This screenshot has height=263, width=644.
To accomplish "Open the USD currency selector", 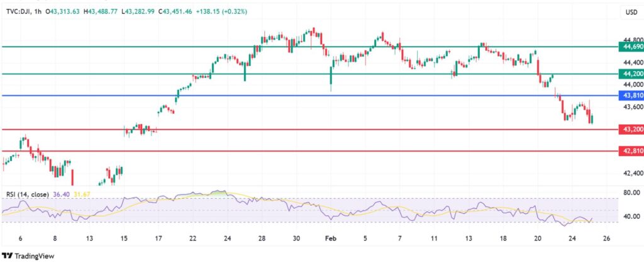I will [x=630, y=13].
